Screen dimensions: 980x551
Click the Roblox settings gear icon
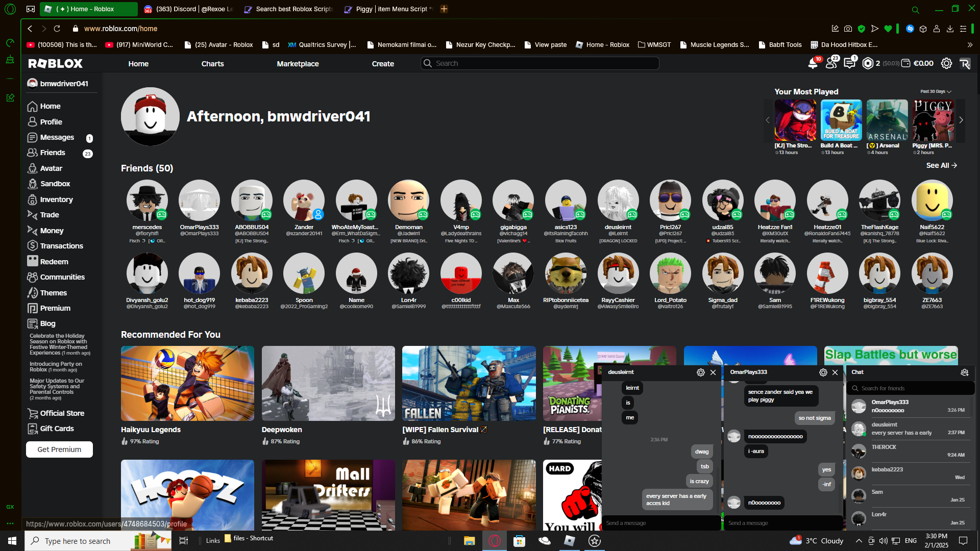click(x=946, y=63)
